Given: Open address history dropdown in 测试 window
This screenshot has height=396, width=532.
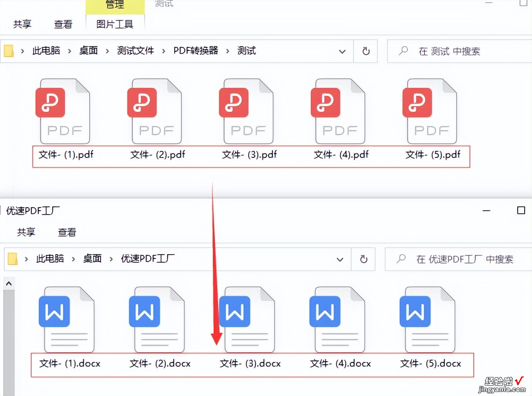Looking at the screenshot, I should tap(342, 52).
